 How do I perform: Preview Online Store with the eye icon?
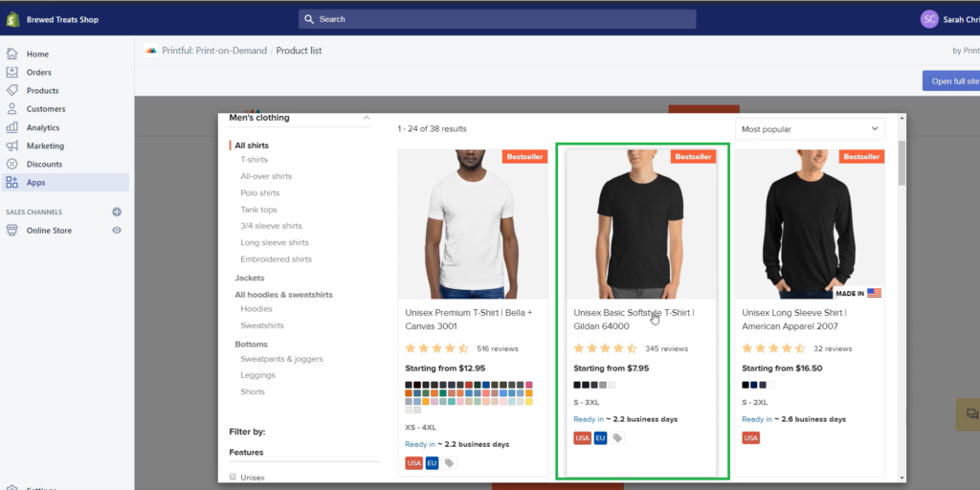click(117, 230)
